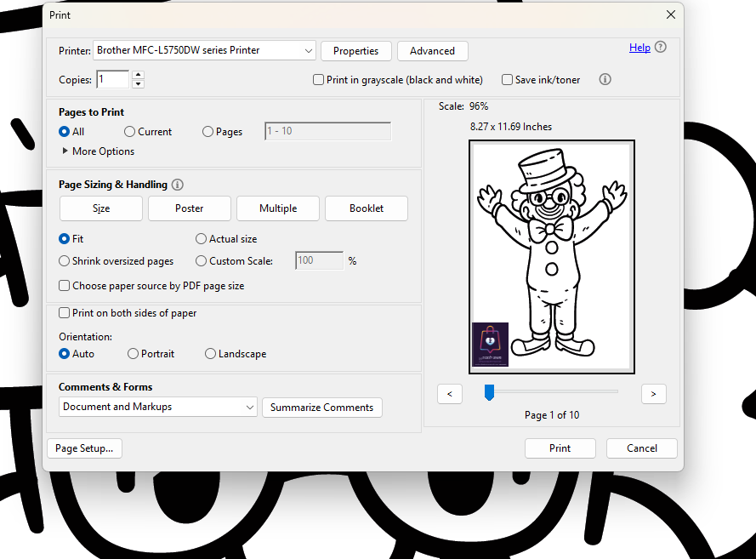Click the clown page preview thumbnail

point(552,257)
